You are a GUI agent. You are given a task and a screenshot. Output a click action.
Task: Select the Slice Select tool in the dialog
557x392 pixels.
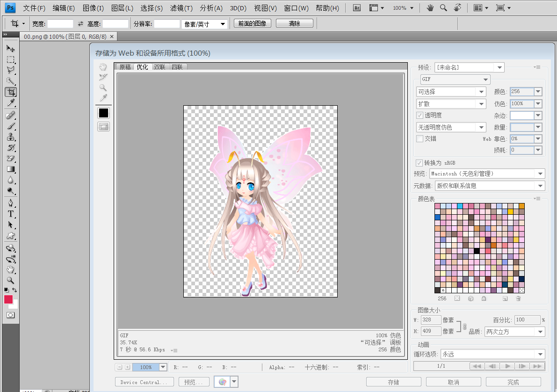(103, 77)
